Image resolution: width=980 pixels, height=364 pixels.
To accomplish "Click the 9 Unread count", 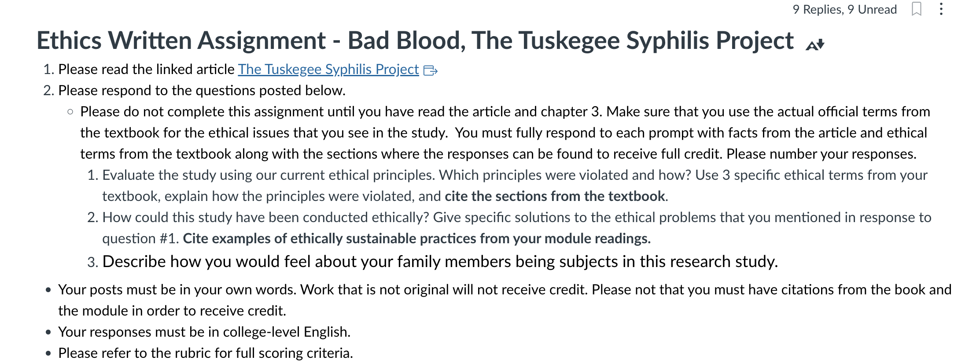I will point(872,9).
